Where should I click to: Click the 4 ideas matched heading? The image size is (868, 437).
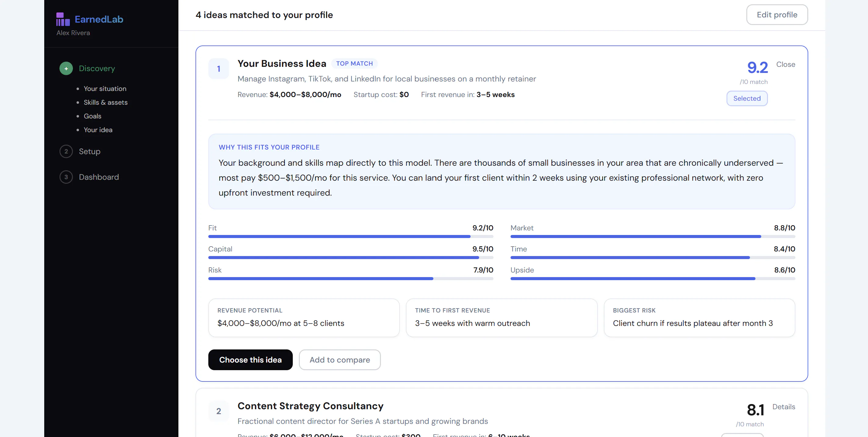click(x=264, y=15)
